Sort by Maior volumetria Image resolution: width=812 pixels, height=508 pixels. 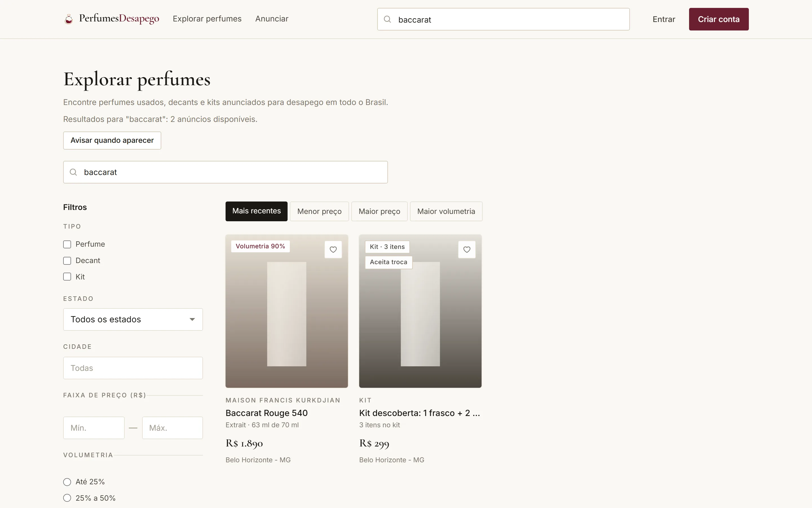(x=446, y=211)
